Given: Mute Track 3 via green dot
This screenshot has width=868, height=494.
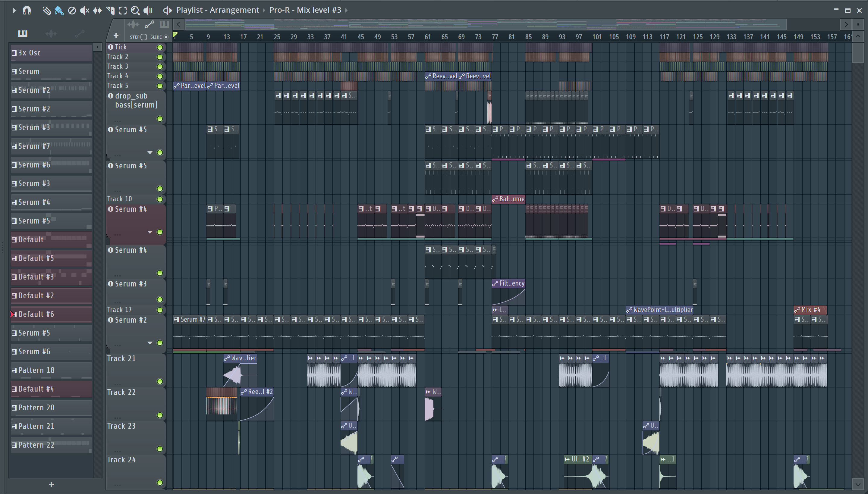Looking at the screenshot, I should click(x=159, y=67).
